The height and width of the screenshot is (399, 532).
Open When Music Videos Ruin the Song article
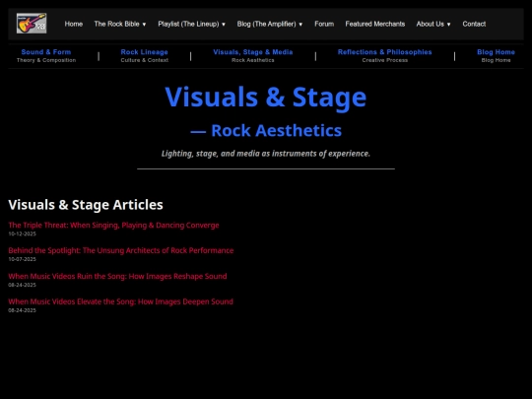117,276
